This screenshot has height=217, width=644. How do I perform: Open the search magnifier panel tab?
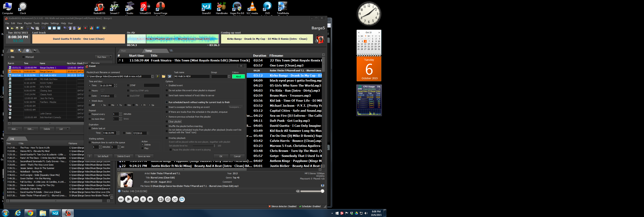(x=20, y=51)
